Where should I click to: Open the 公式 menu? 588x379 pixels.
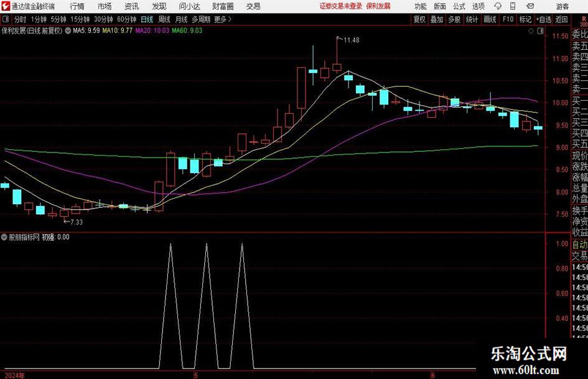[x=459, y=6]
